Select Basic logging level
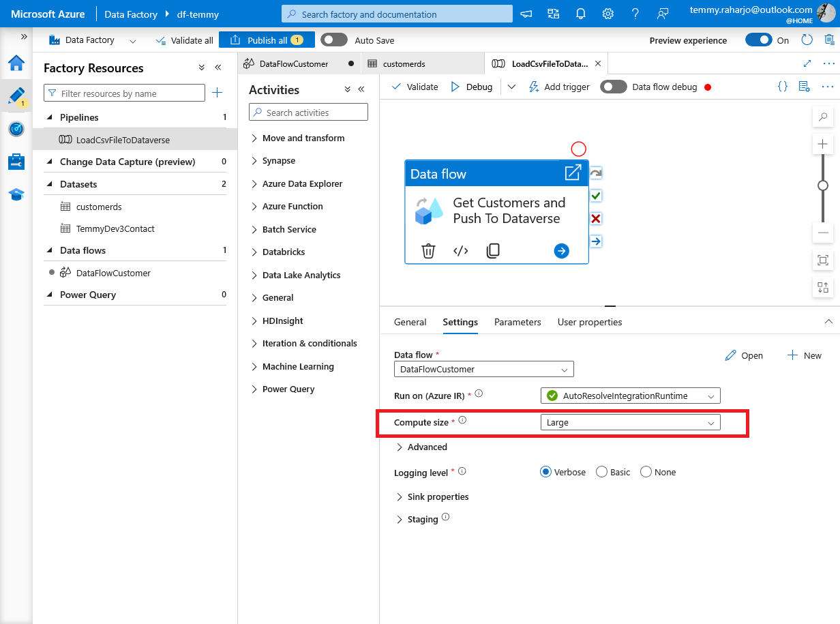The width and height of the screenshot is (840, 624). coord(601,472)
